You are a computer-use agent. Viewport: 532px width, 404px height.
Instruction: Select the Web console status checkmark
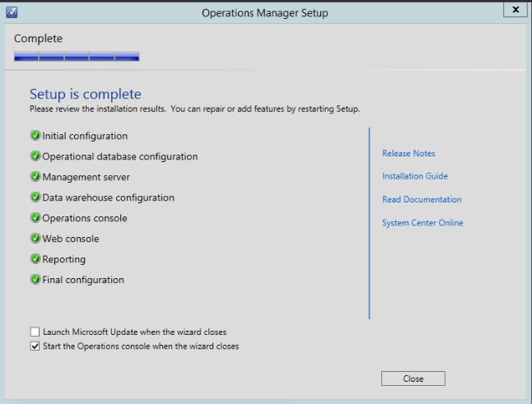[x=35, y=239]
